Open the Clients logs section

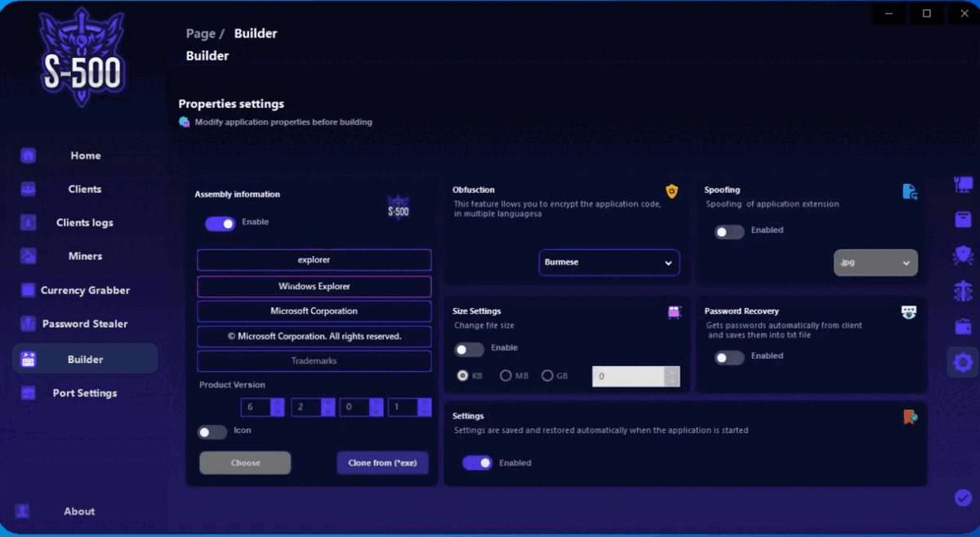click(x=84, y=222)
